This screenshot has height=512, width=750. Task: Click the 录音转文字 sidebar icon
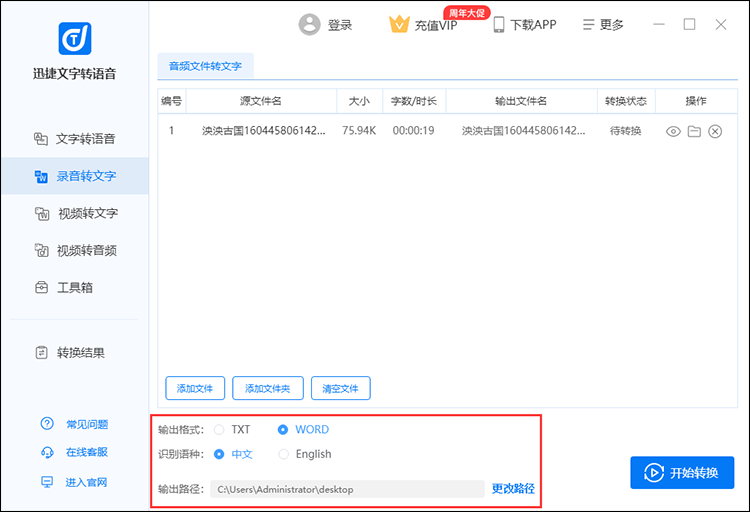[x=41, y=176]
